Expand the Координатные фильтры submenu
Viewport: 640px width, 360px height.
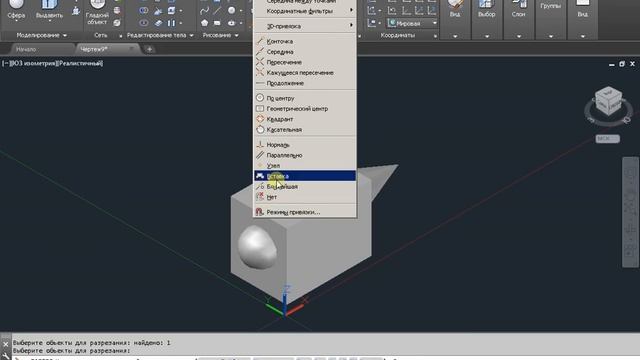point(304,11)
